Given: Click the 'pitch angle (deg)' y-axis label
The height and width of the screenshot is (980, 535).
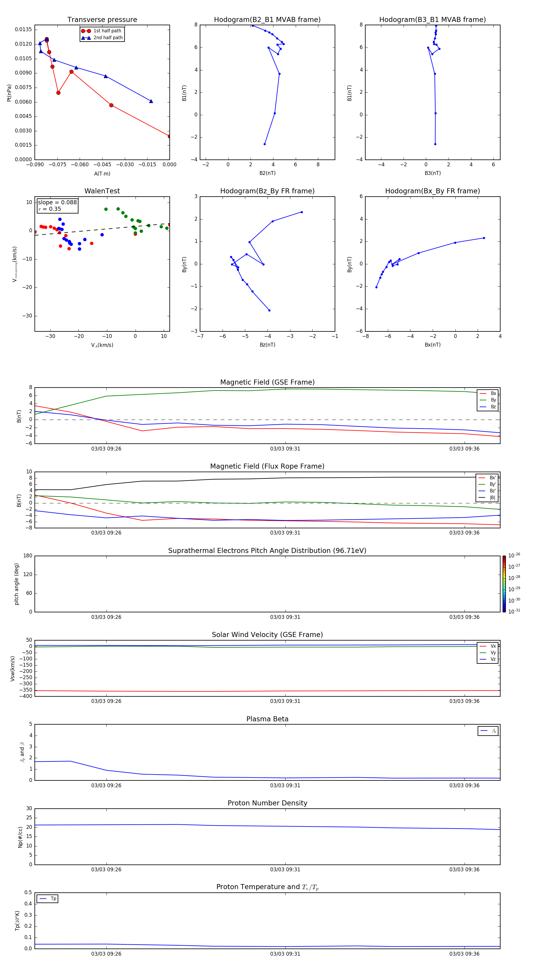Looking at the screenshot, I should click(16, 584).
